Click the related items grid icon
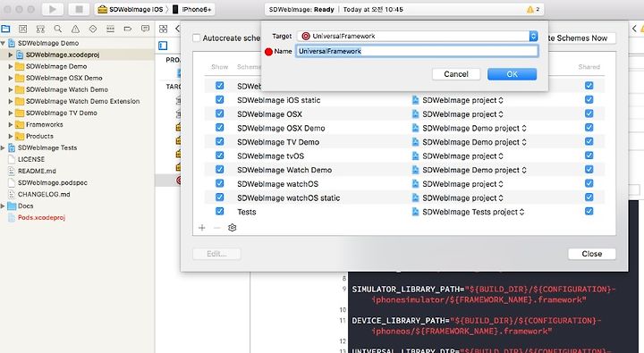Viewport: 644px width, 353px height. click(163, 29)
